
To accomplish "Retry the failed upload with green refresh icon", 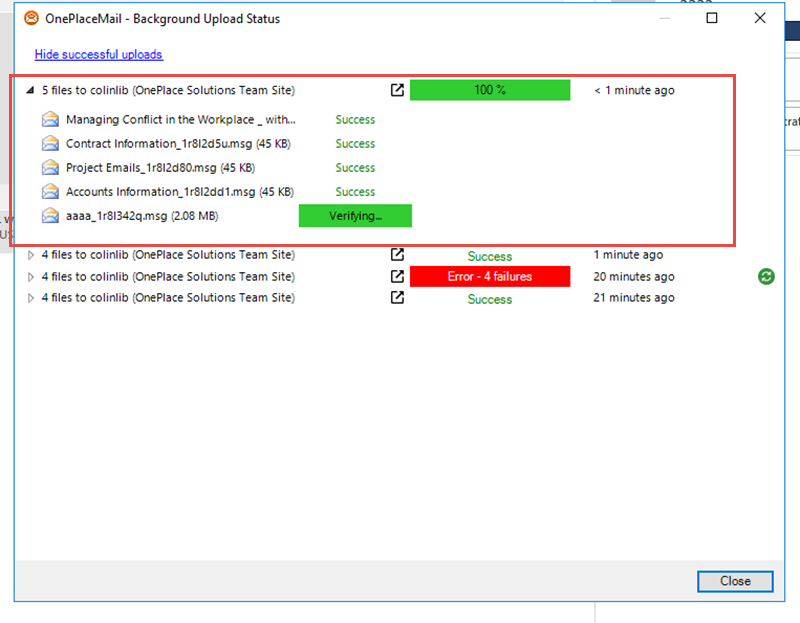I will point(766,277).
